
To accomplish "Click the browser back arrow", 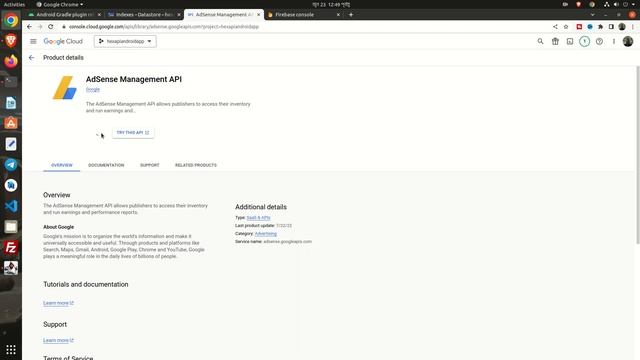I will coord(29,27).
